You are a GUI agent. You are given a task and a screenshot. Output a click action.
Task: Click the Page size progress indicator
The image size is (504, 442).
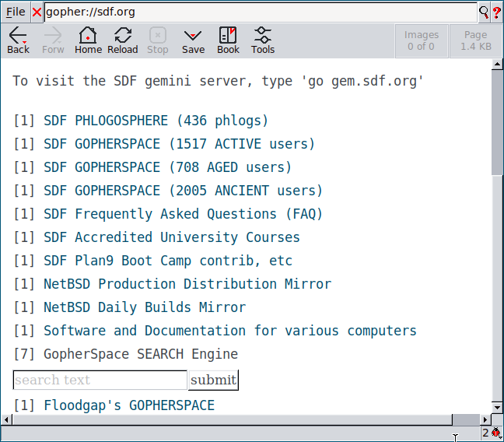pos(475,40)
